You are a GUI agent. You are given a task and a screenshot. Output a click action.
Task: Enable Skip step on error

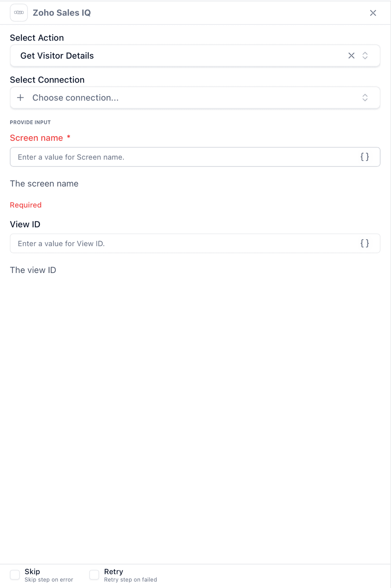14,575
